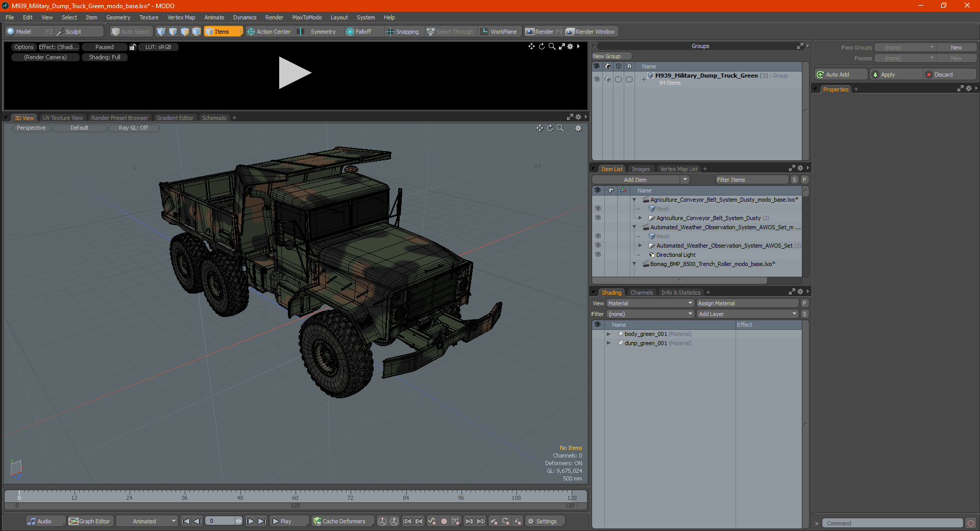Switch to UV Texture View tab

[62, 118]
